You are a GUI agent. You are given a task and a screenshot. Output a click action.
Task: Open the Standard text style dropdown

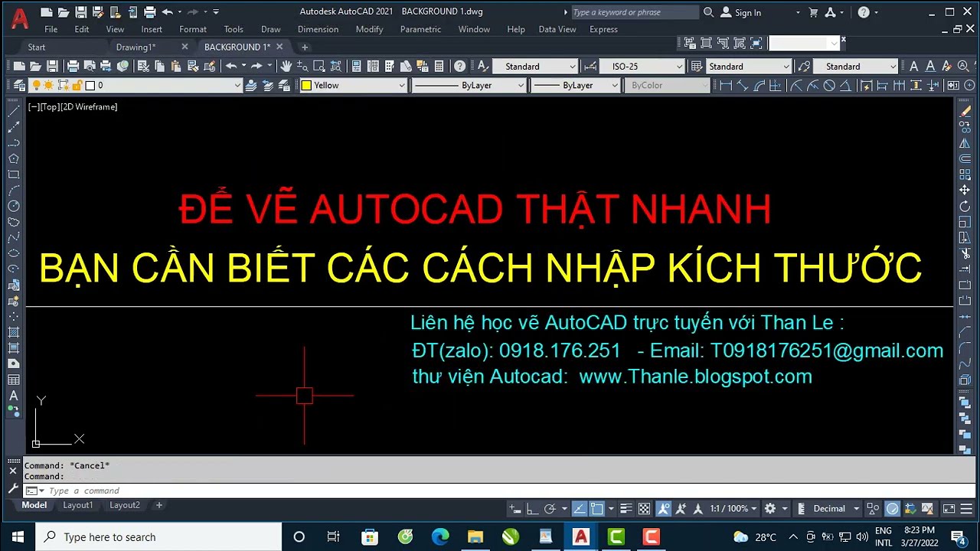[x=534, y=67]
